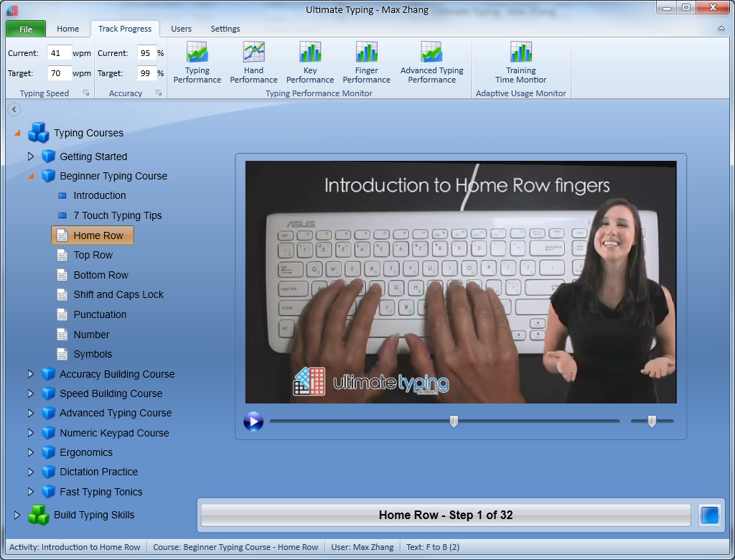Click the Dictation Practice cube icon

click(49, 472)
